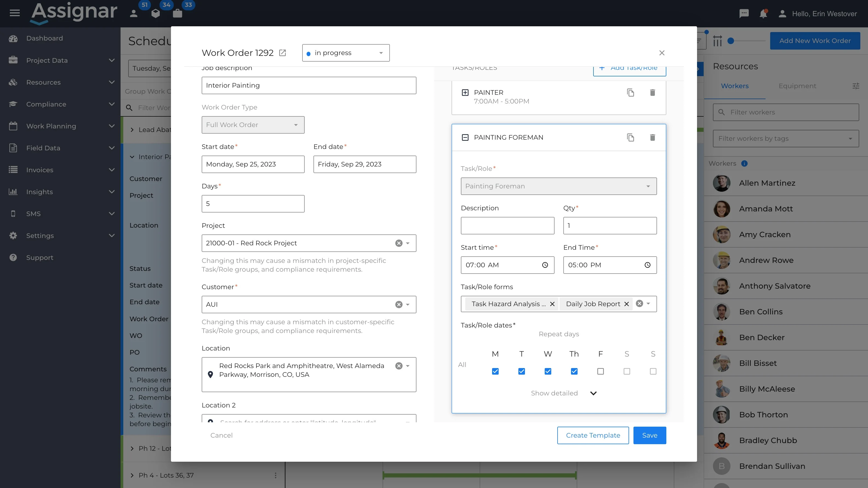Open End Time clock picker
Image resolution: width=868 pixels, height=488 pixels.
click(x=647, y=265)
